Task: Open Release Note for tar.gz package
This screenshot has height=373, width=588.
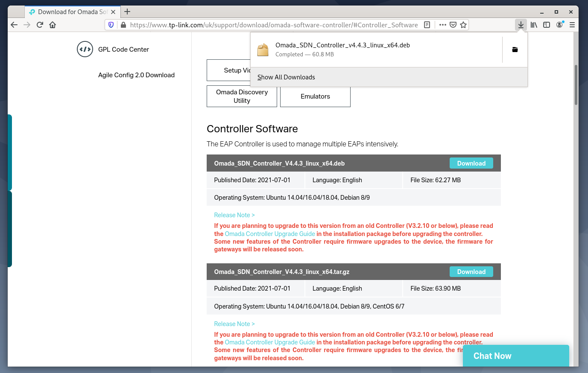Action: tap(234, 324)
